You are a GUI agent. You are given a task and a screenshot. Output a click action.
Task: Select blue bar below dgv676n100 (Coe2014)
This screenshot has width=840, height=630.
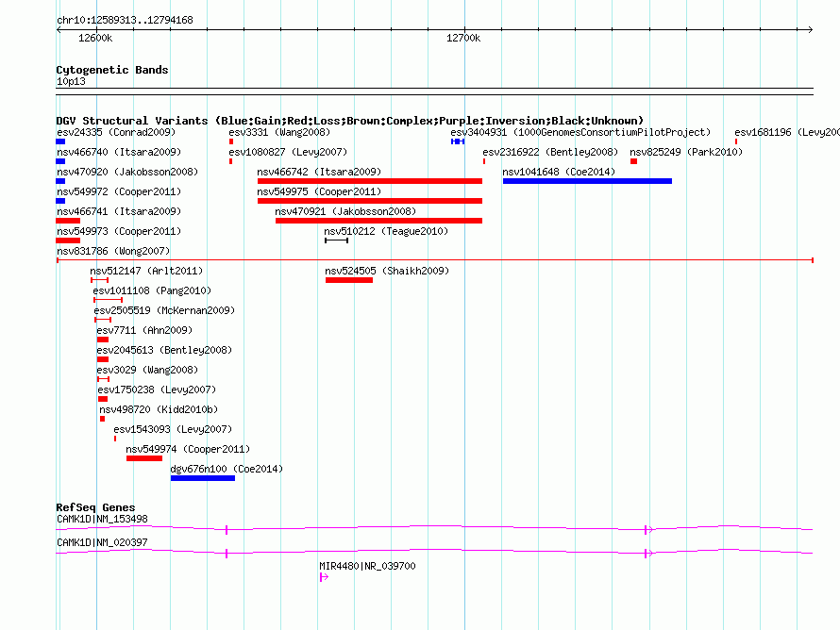point(203,478)
